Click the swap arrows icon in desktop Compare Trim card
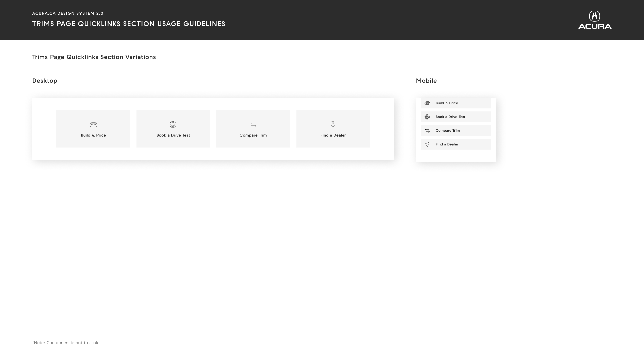 coord(253,124)
